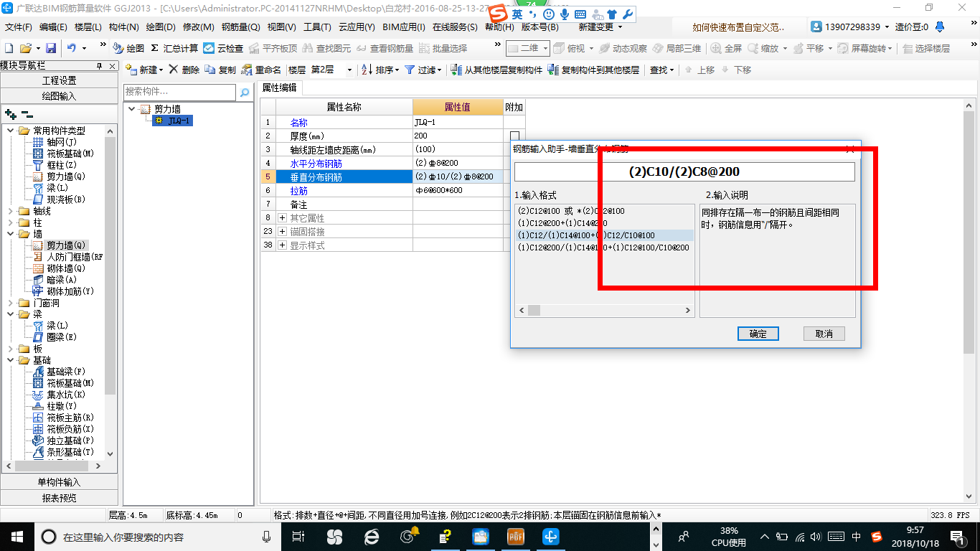Image resolution: width=980 pixels, height=551 pixels.
Task: Run 汇总计算 summary calculation
Action: [x=174, y=48]
